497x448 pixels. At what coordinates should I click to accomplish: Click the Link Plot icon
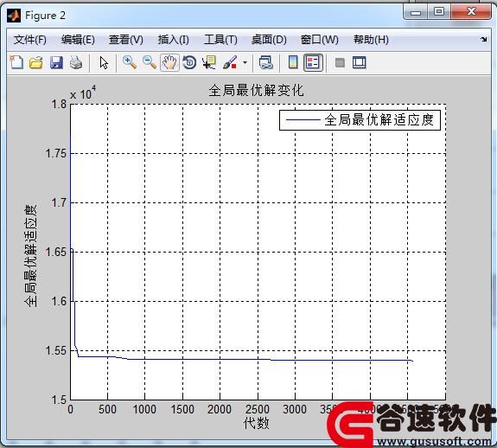tap(265, 62)
